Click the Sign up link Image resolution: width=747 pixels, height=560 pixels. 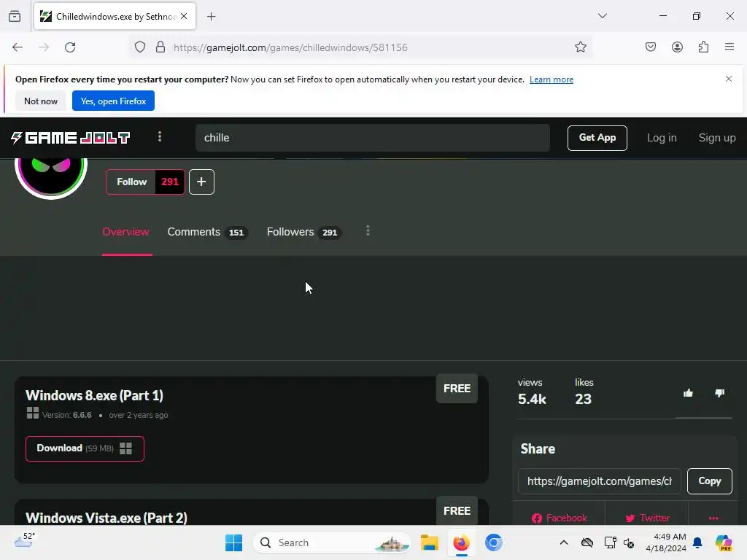(x=717, y=138)
